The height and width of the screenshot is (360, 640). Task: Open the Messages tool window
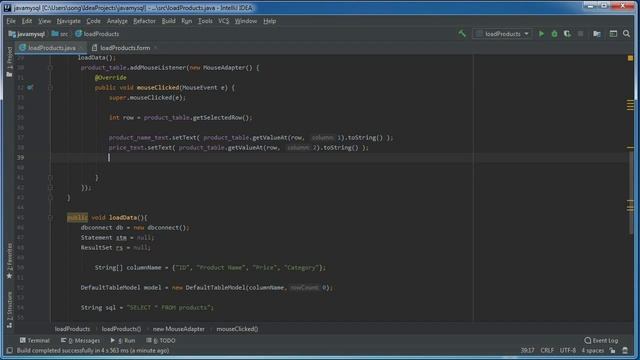pos(80,340)
